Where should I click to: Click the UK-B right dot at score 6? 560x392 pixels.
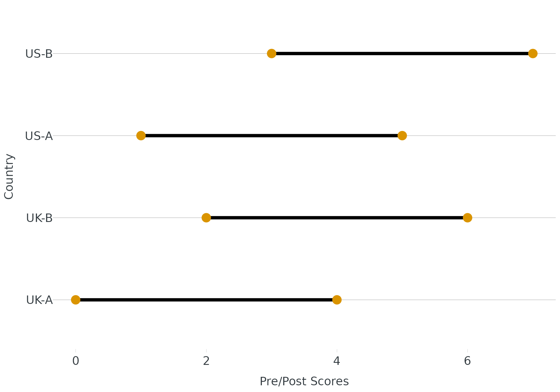[x=467, y=218]
